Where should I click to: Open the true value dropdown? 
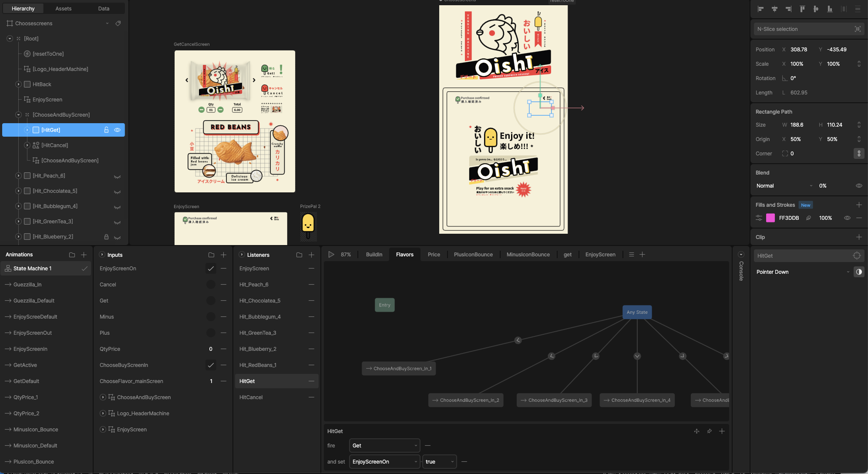[439, 461]
